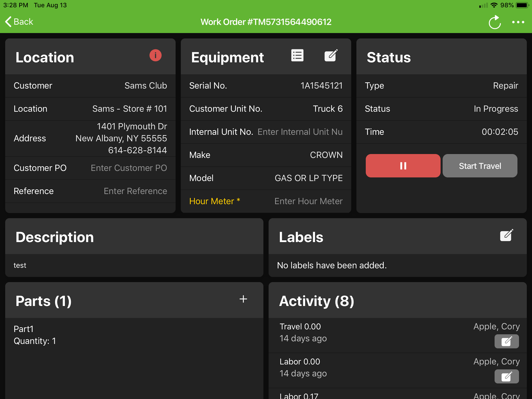Open the Equipment list icon
The width and height of the screenshot is (532, 399).
tap(297, 55)
